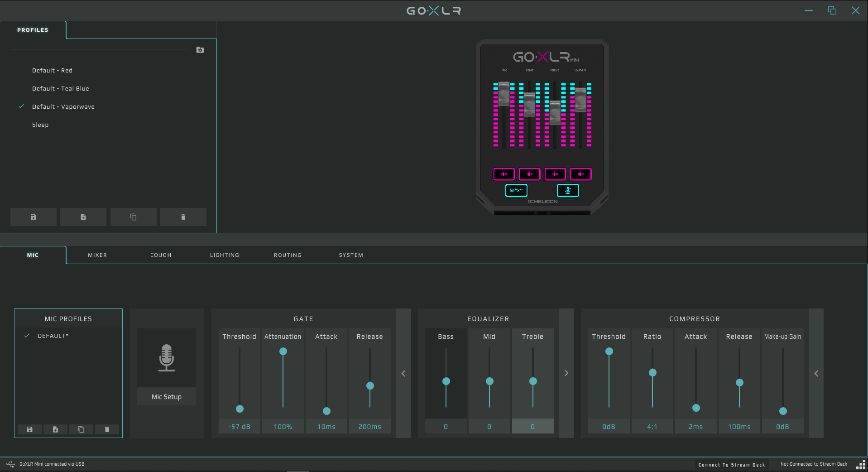Open Mic Setup
This screenshot has width=868, height=472.
(x=166, y=397)
